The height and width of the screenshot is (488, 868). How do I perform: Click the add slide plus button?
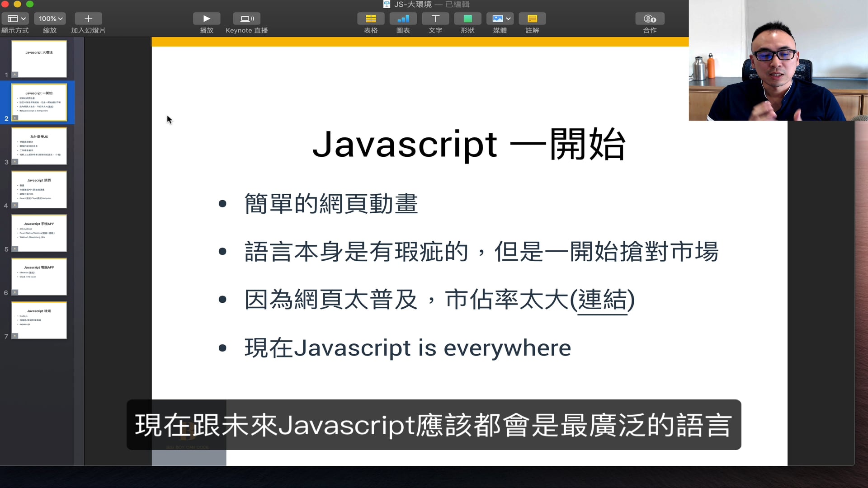point(88,19)
